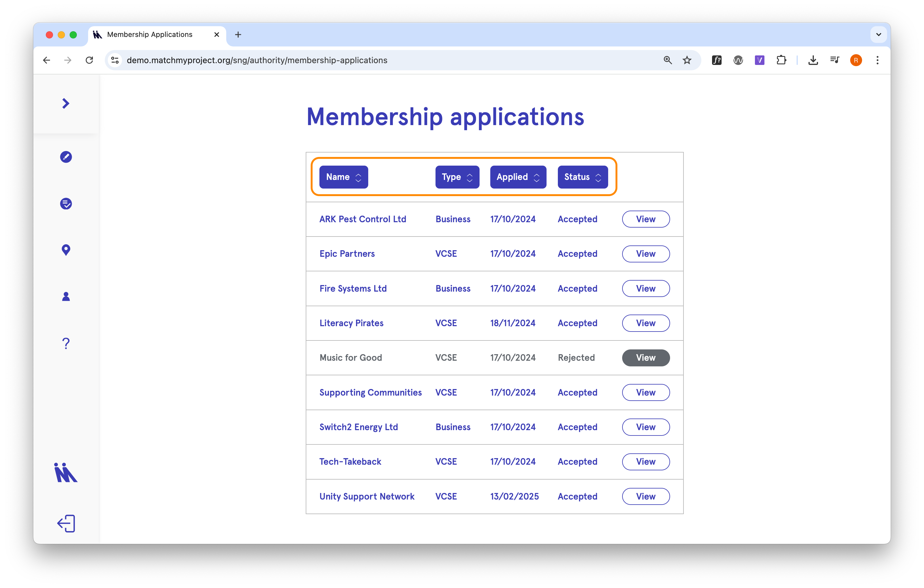Click Accepted status for Tech-Takeback
The image size is (924, 588).
pyautogui.click(x=577, y=462)
